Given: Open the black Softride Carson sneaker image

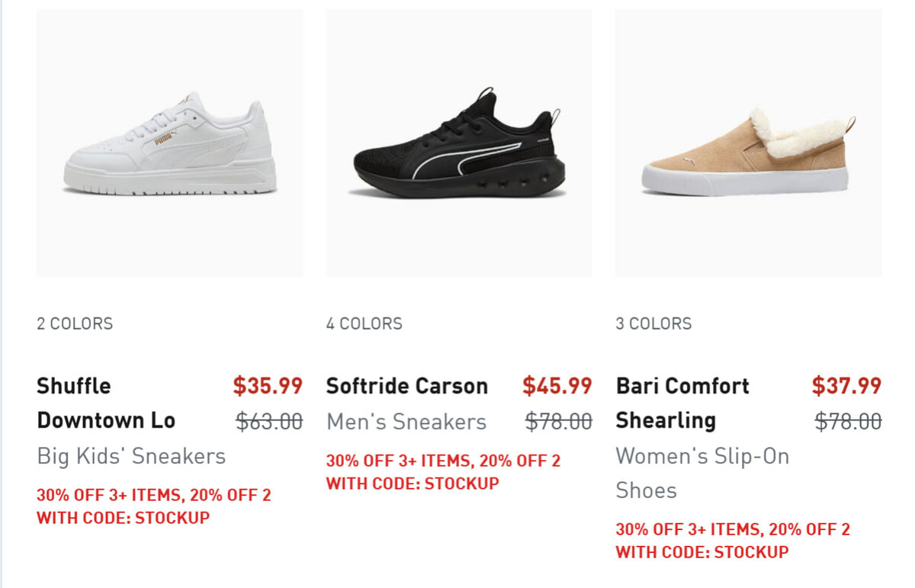Looking at the screenshot, I should (x=458, y=143).
